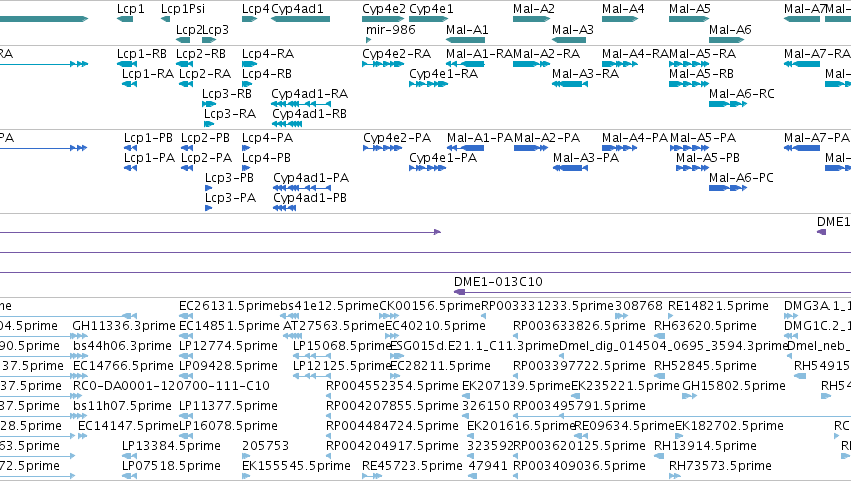Click the mir-986 feature label
851x481 pixels.
(x=391, y=30)
